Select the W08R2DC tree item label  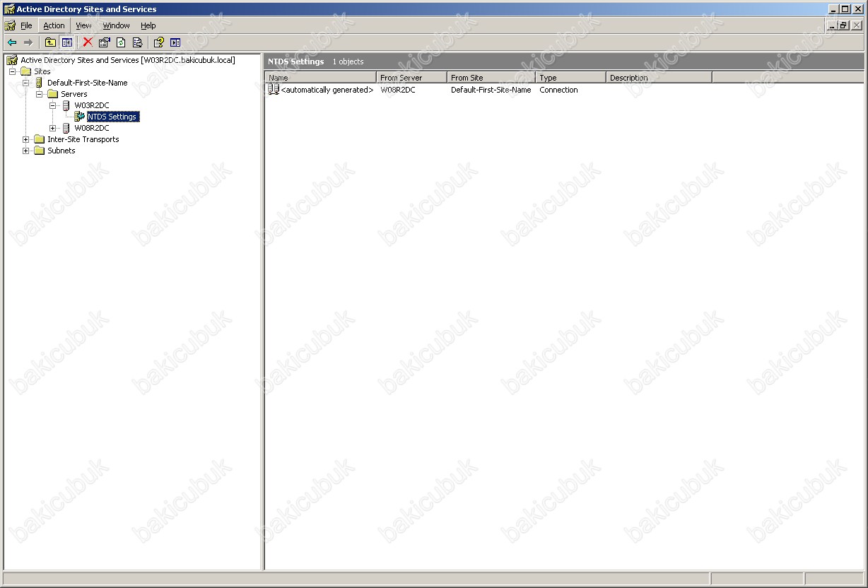point(92,128)
